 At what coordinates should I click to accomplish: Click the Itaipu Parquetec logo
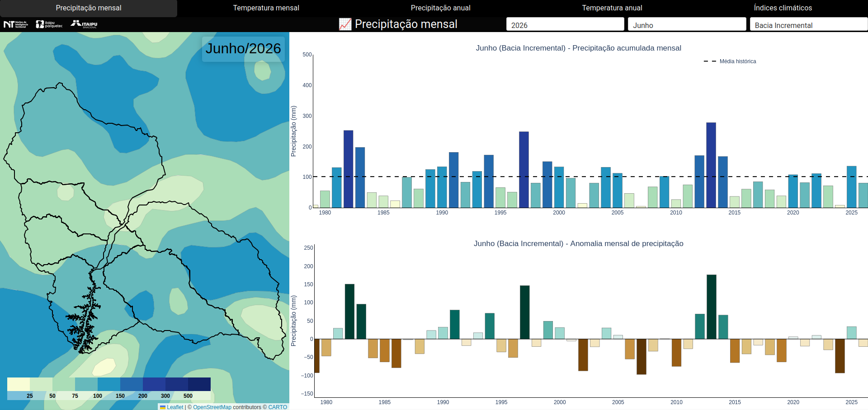click(49, 24)
